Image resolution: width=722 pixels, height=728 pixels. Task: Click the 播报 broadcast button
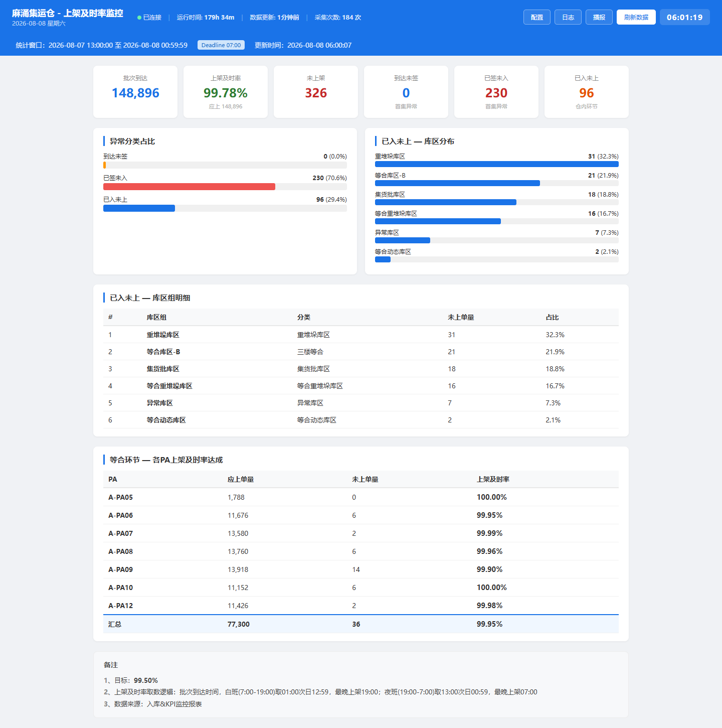[x=599, y=17]
